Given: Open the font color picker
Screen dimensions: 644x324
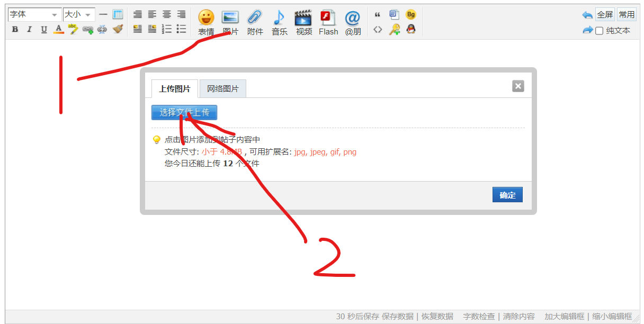Looking at the screenshot, I should [58, 30].
